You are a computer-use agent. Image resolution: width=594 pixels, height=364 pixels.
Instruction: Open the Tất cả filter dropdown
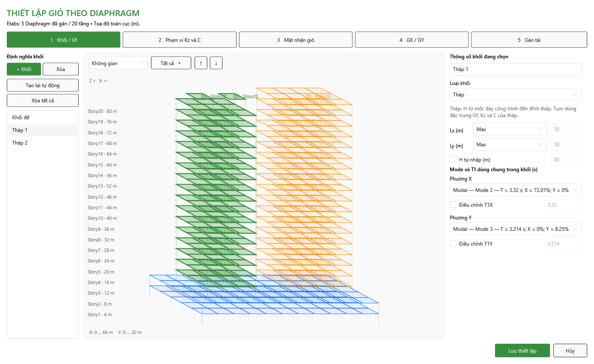[171, 63]
